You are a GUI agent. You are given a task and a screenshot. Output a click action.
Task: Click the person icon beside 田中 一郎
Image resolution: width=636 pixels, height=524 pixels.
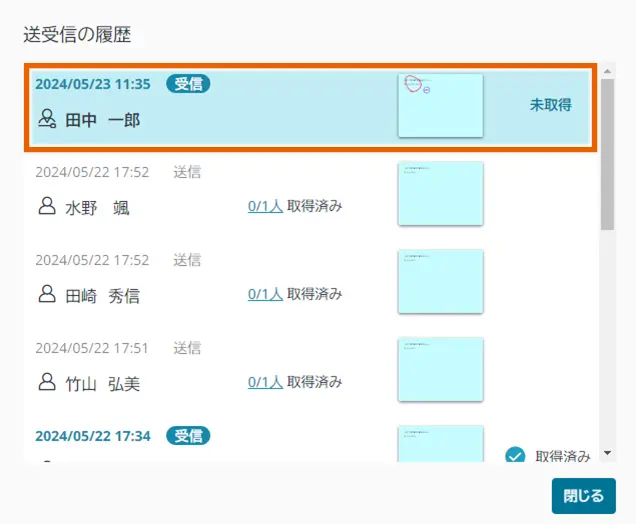[x=47, y=120]
